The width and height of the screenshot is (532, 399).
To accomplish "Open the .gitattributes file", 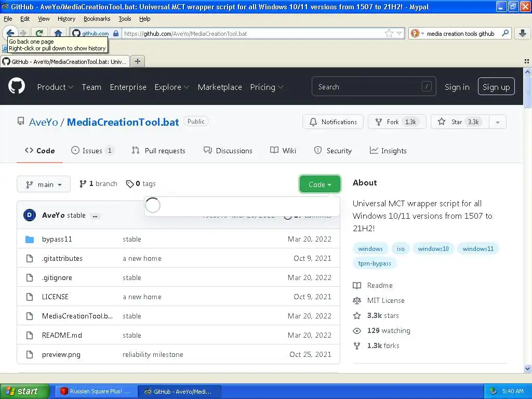I will [62, 259].
